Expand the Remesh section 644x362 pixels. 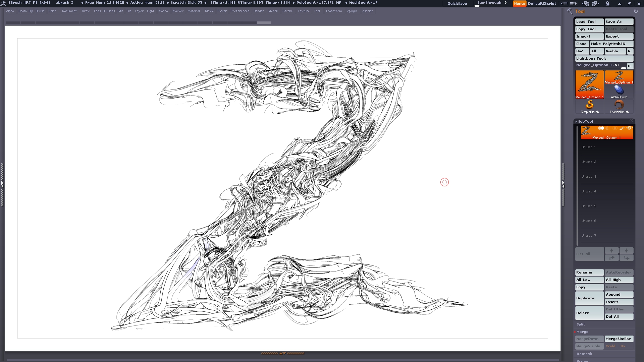click(584, 354)
